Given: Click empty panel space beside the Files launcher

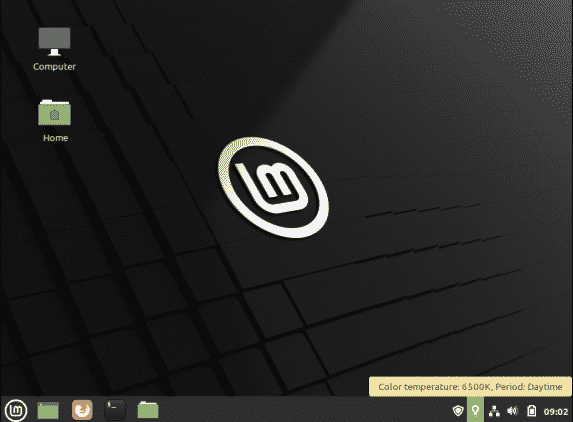Looking at the screenshot, I should click(292, 410).
